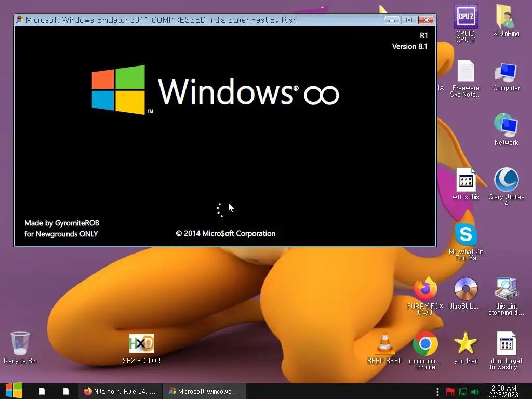
Task: Select the Microsoft Windows taskbar button
Action: [204, 391]
